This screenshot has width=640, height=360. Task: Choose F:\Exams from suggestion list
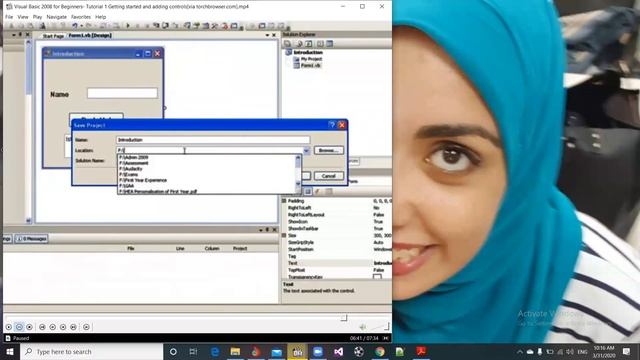coord(129,174)
